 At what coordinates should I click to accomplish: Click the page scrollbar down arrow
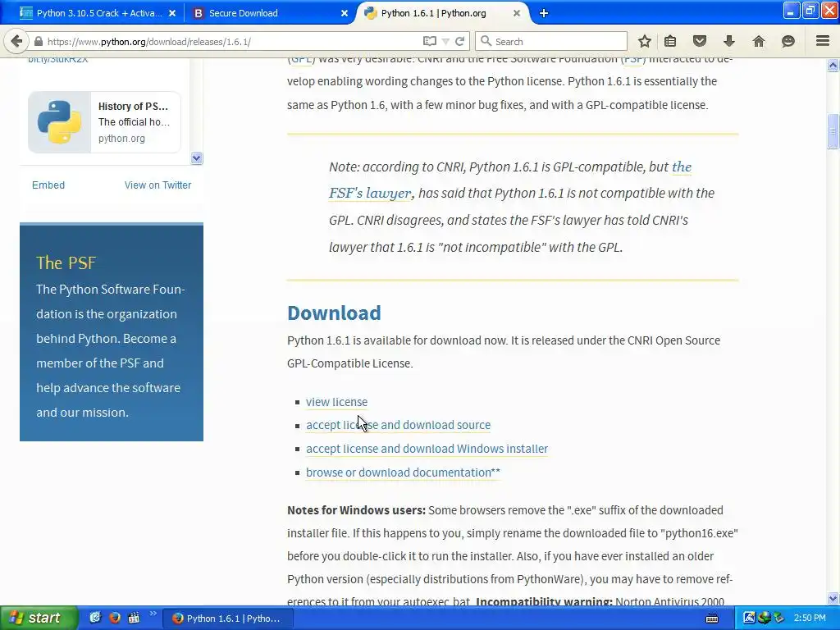(x=833, y=598)
